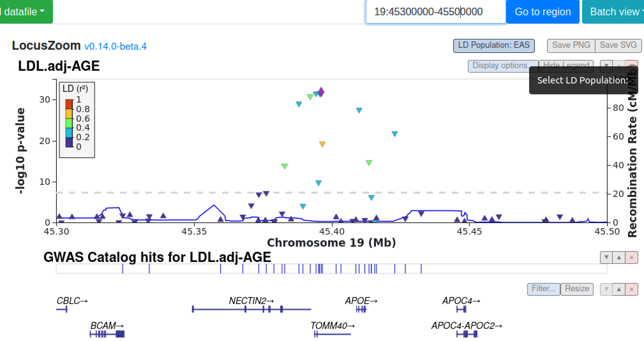Open the Filter menu for genes
644x341 pixels.
(x=543, y=288)
